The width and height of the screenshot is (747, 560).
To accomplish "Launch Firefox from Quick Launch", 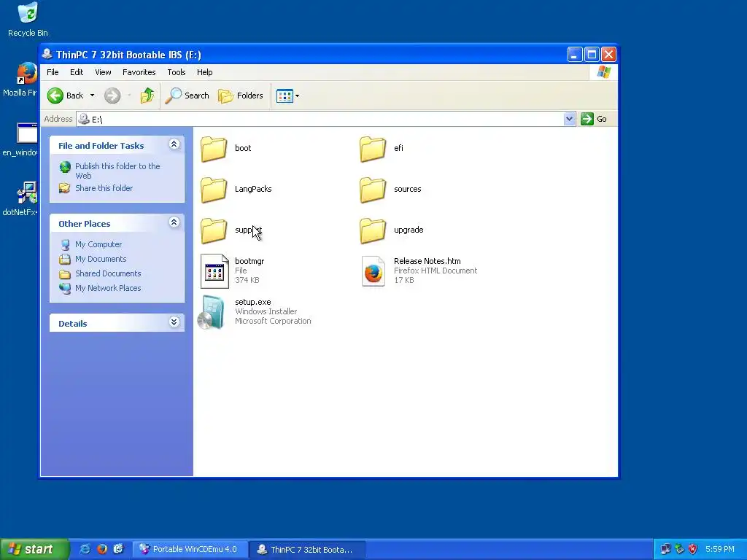I will [x=102, y=549].
